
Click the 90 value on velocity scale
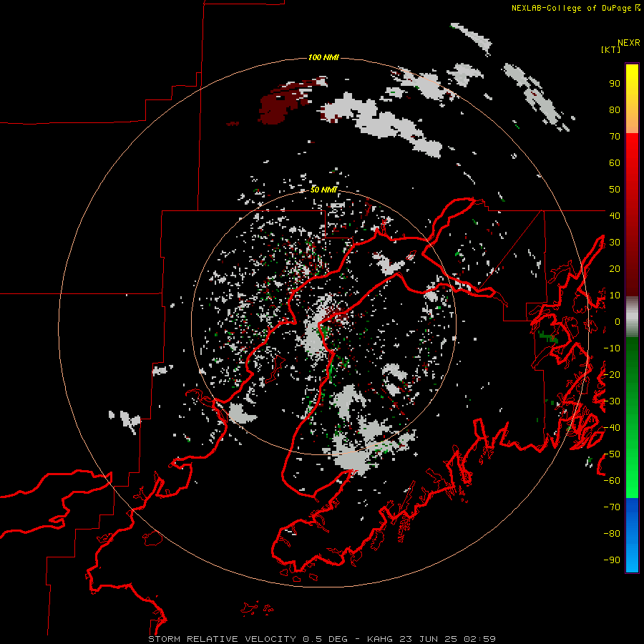coord(615,84)
